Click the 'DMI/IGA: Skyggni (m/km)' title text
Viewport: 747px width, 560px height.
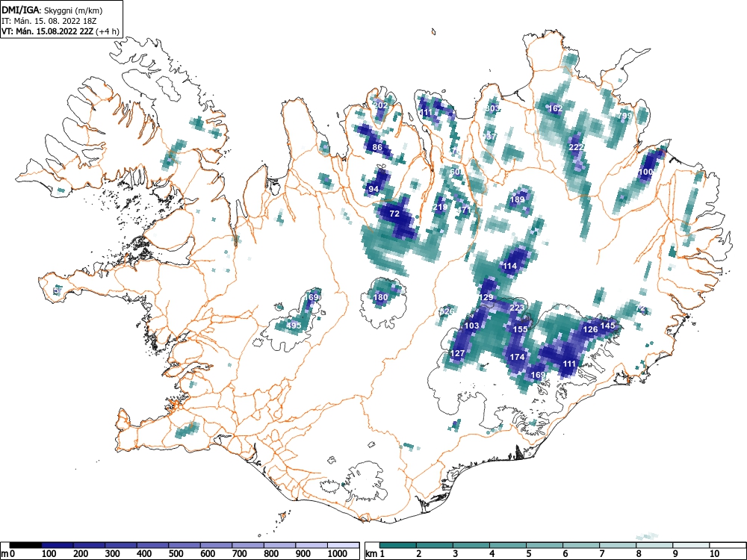[52, 10]
